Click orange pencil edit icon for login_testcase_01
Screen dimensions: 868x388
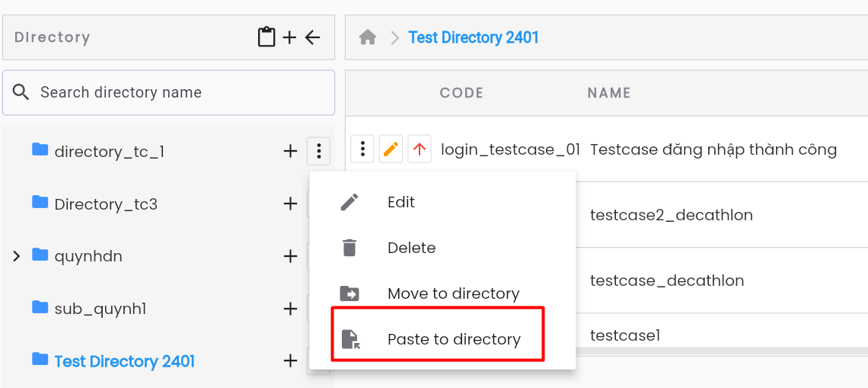[391, 149]
